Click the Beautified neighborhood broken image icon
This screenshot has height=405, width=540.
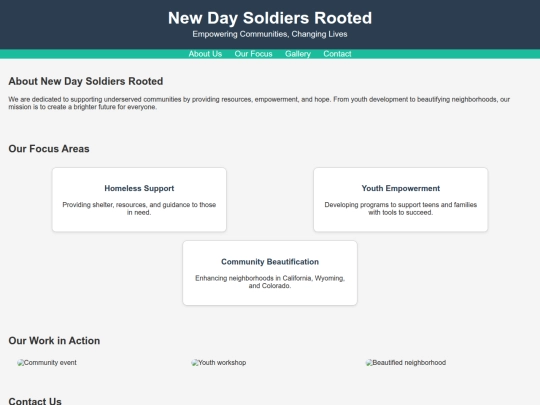pos(369,363)
